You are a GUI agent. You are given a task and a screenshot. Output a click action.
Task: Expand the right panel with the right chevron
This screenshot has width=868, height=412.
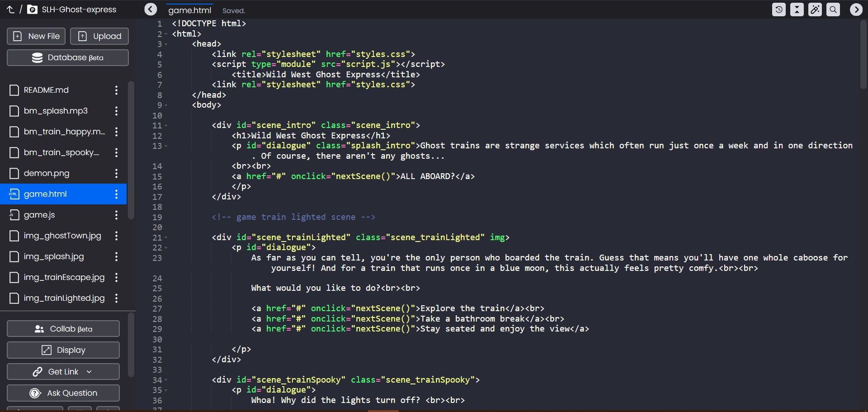tap(856, 9)
